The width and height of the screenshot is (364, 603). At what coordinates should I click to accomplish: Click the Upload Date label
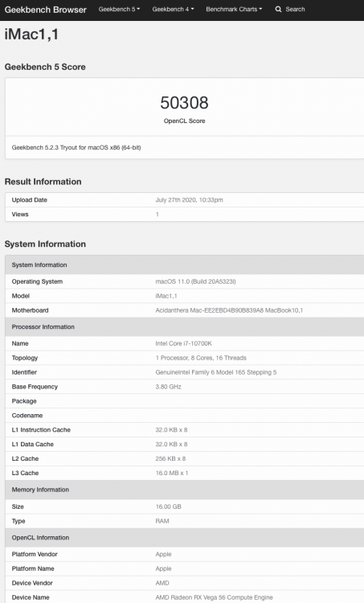point(30,200)
